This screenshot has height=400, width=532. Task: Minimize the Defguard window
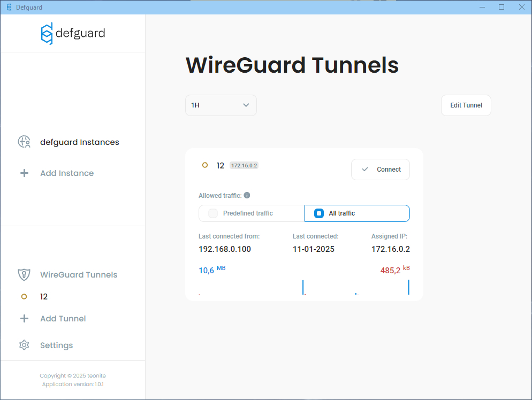(482, 7)
